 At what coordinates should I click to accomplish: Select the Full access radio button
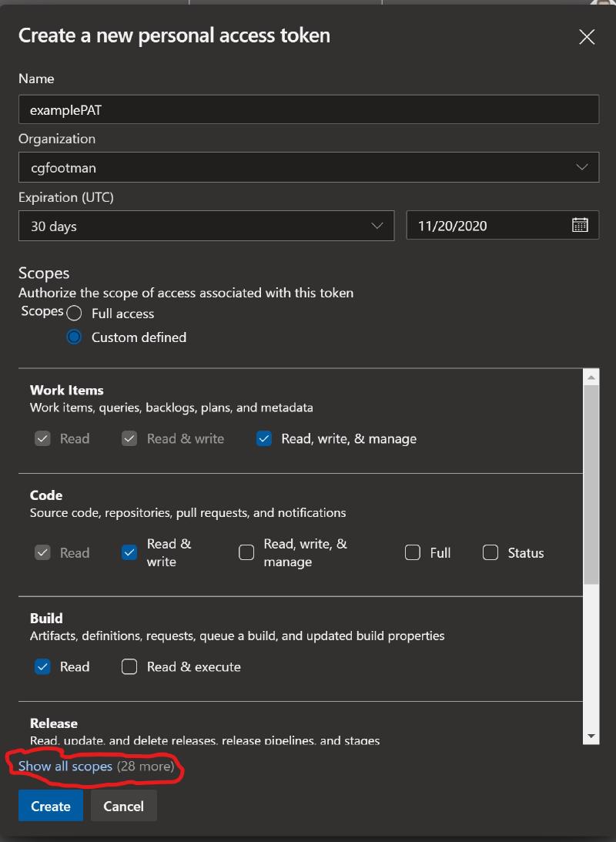pos(74,314)
